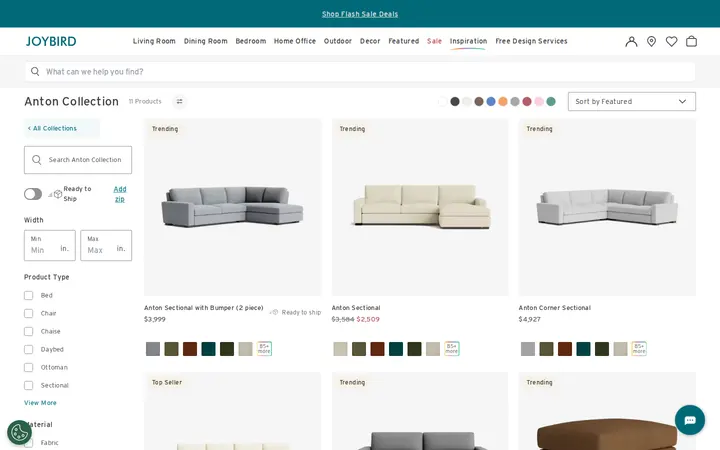Check the Sectional product type
Viewport: 720px width, 450px height.
(28, 385)
